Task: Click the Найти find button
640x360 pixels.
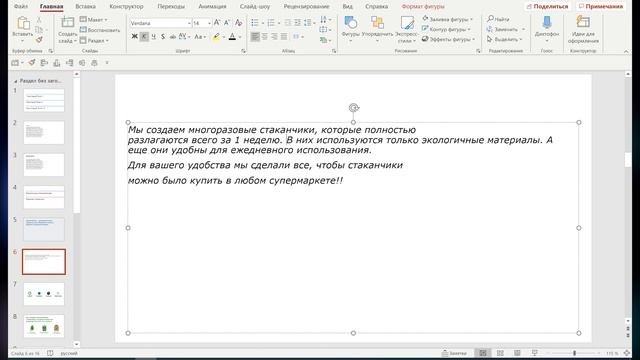Action: pos(498,19)
